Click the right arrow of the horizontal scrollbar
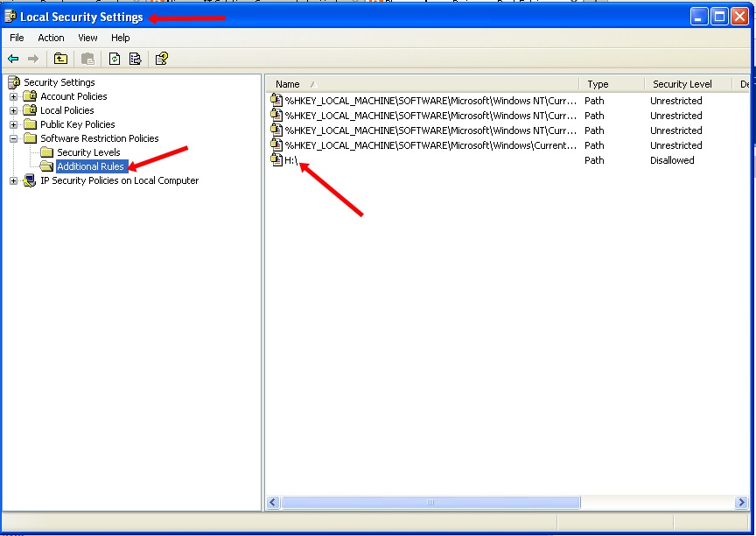Viewport: 756px width, 536px height. point(742,502)
